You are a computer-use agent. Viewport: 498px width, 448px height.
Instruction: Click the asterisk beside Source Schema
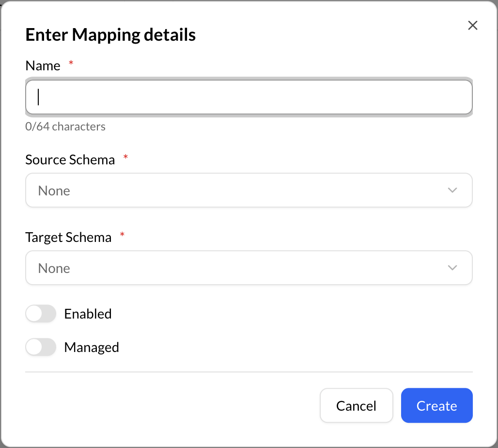[125, 157]
